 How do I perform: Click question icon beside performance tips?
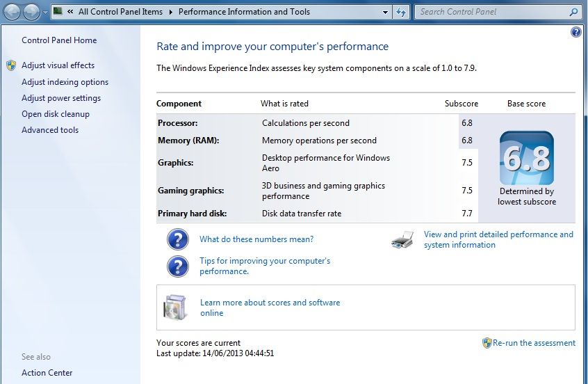point(178,266)
